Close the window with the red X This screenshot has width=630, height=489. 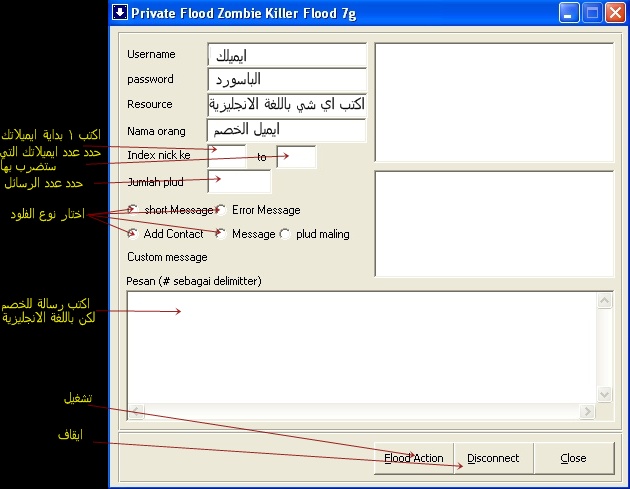[615, 13]
